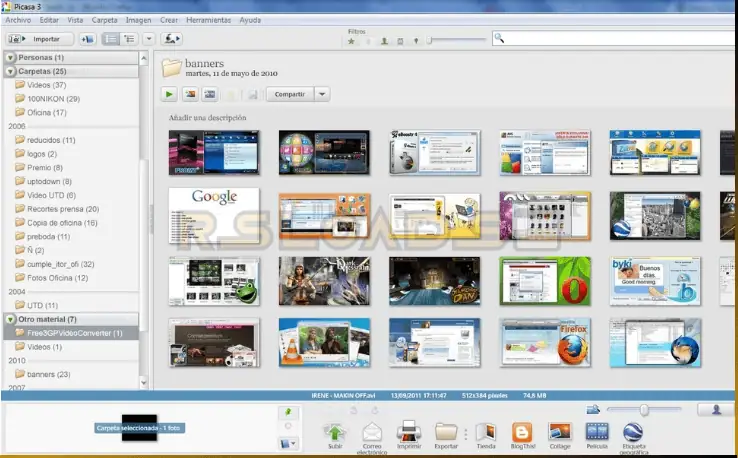
Task: Click the search input field
Action: coord(614,39)
